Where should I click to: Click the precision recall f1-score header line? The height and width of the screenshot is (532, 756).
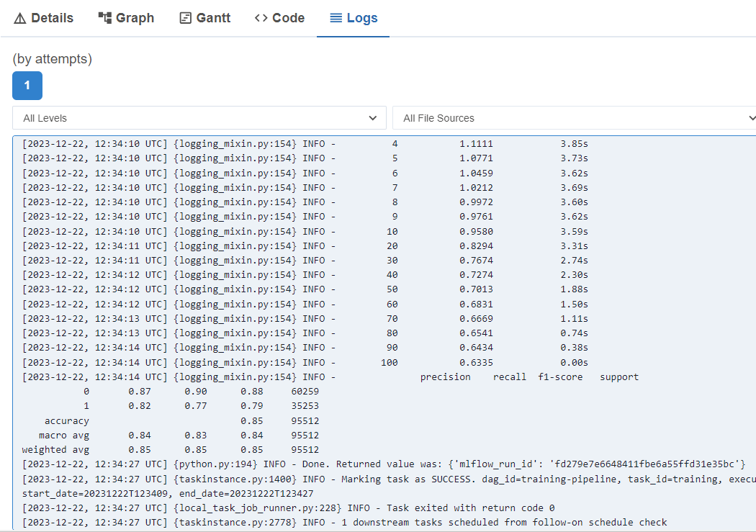pyautogui.click(x=330, y=377)
